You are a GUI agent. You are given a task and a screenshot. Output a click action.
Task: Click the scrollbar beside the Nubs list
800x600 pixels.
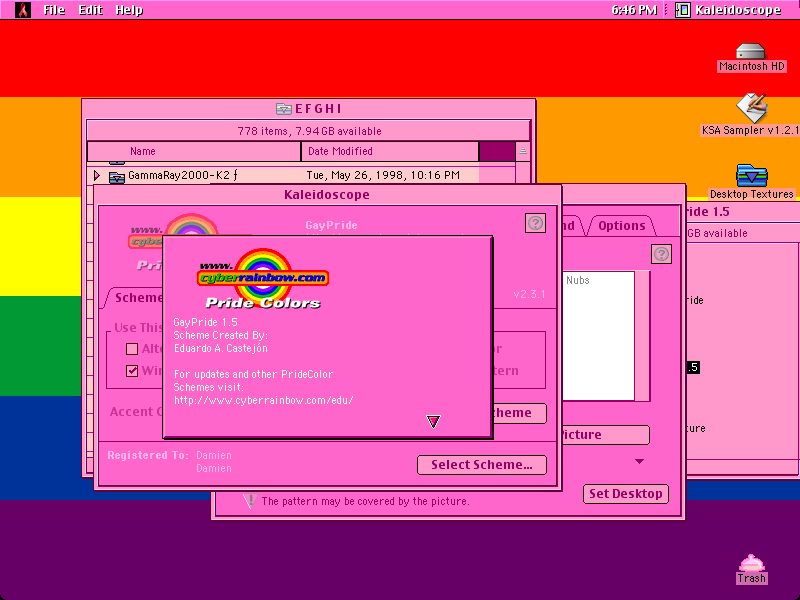tap(642, 336)
